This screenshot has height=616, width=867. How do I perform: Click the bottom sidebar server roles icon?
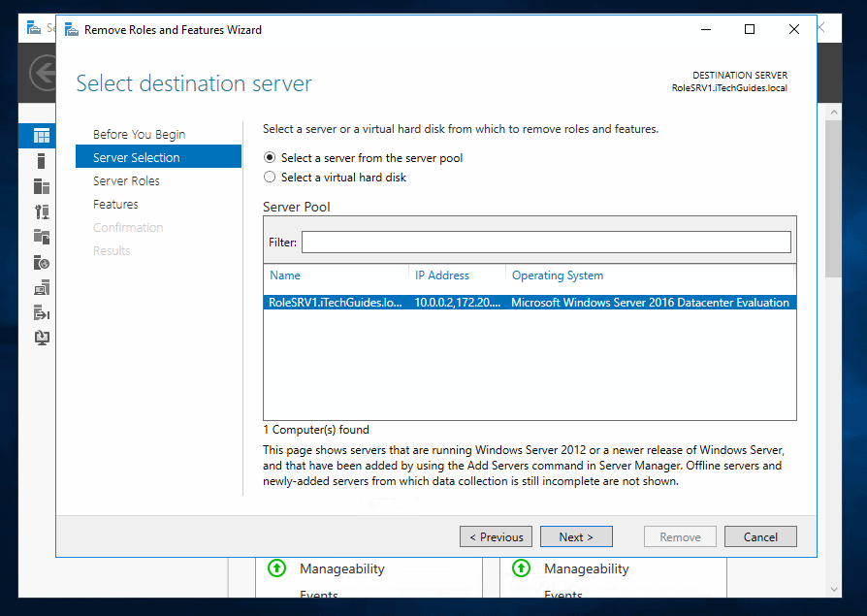pos(40,337)
